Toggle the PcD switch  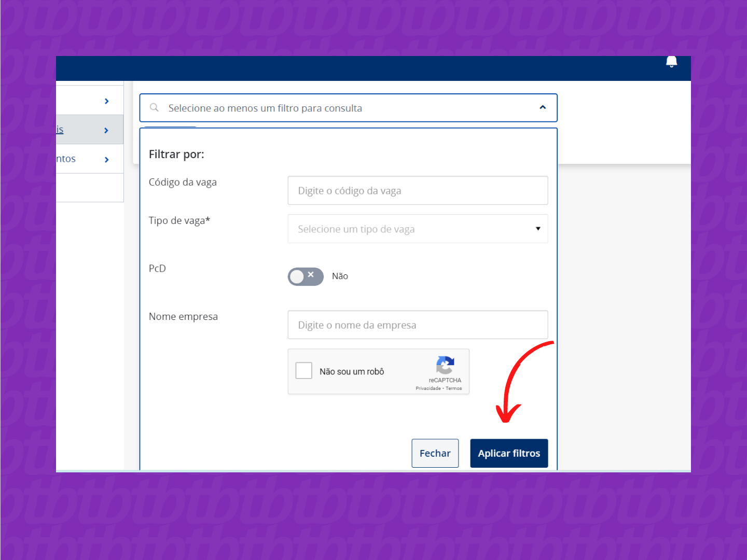tap(306, 276)
